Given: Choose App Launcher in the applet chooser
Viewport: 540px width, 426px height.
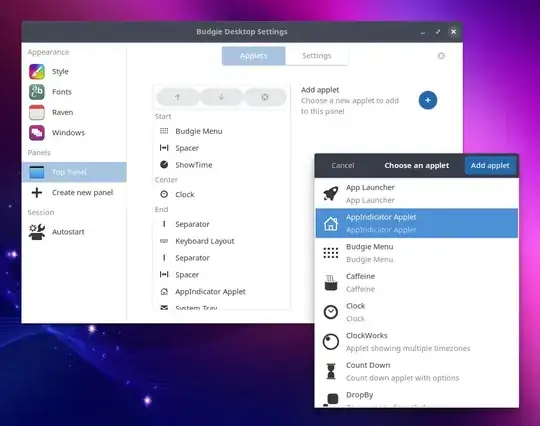Looking at the screenshot, I should tap(417, 194).
